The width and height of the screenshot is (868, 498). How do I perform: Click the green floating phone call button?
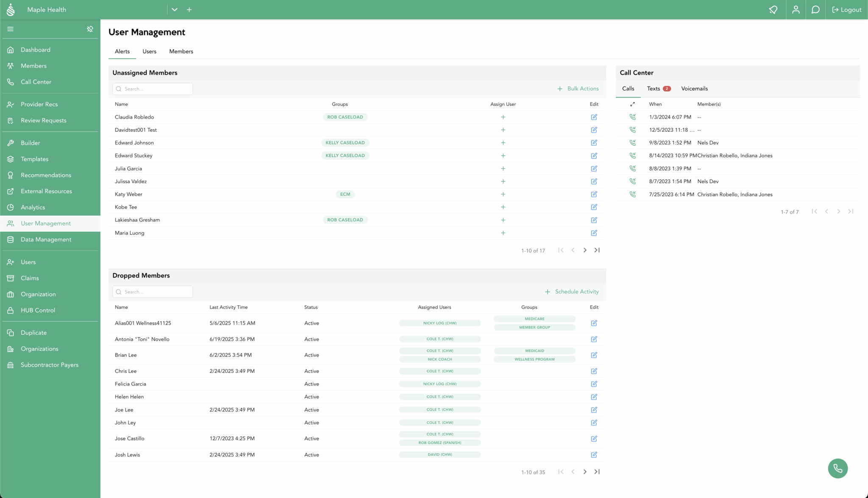pos(837,468)
